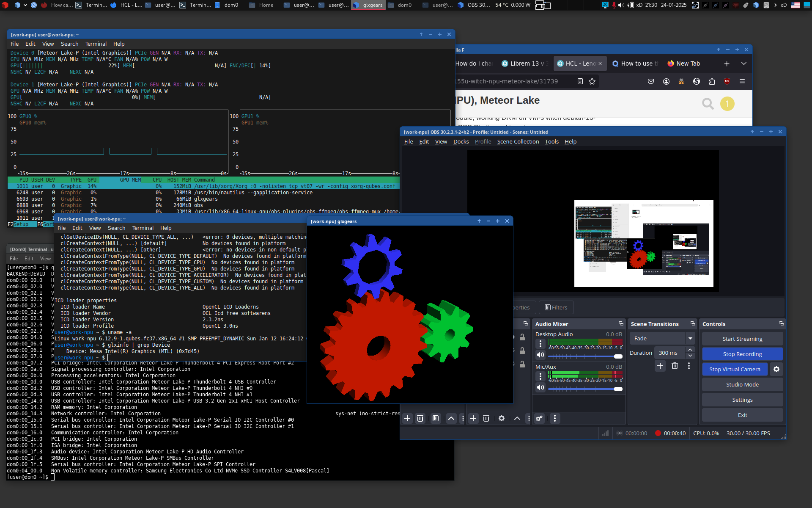This screenshot has width=812, height=508.
Task: Open virtual camera settings gear
Action: pyautogui.click(x=776, y=369)
